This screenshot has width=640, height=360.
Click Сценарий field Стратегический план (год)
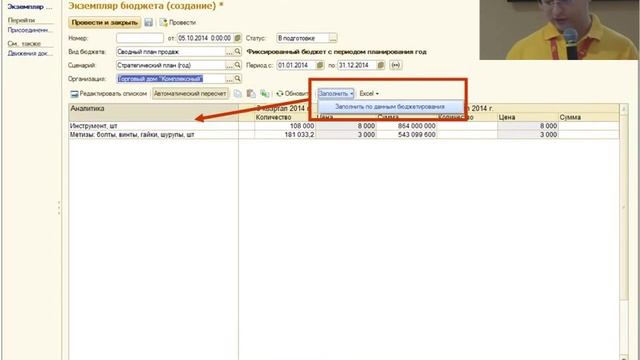coord(171,65)
